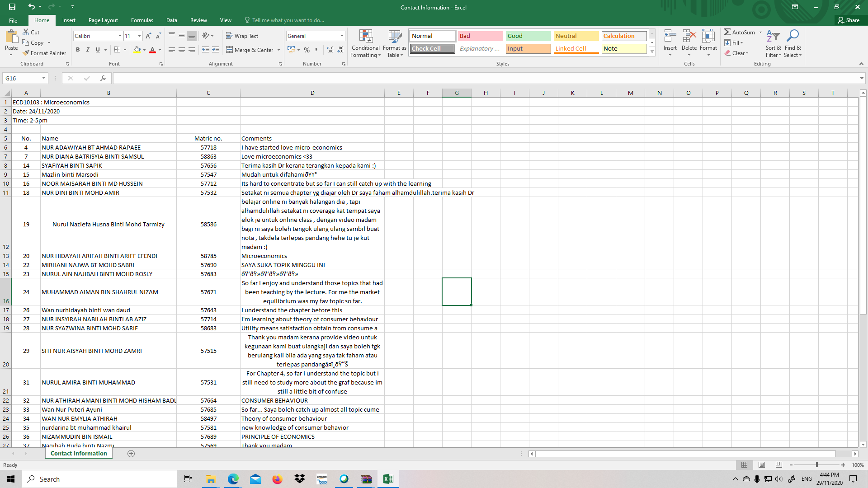Increase font size with the large A icon
This screenshot has width=868, height=488.
tap(148, 36)
